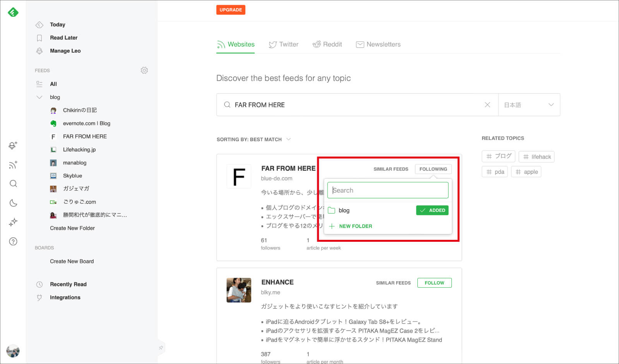Select the lifehack related topic
The height and width of the screenshot is (364, 619).
coord(537,157)
